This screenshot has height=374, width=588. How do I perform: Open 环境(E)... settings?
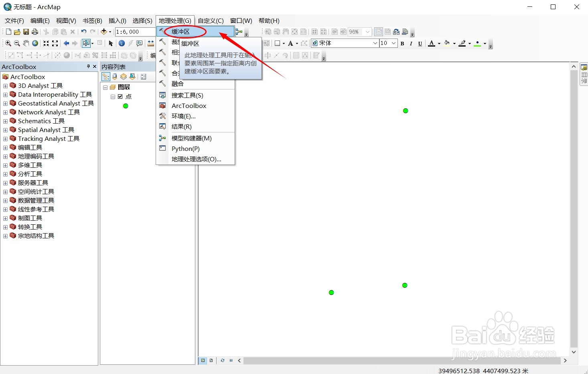coord(195,116)
